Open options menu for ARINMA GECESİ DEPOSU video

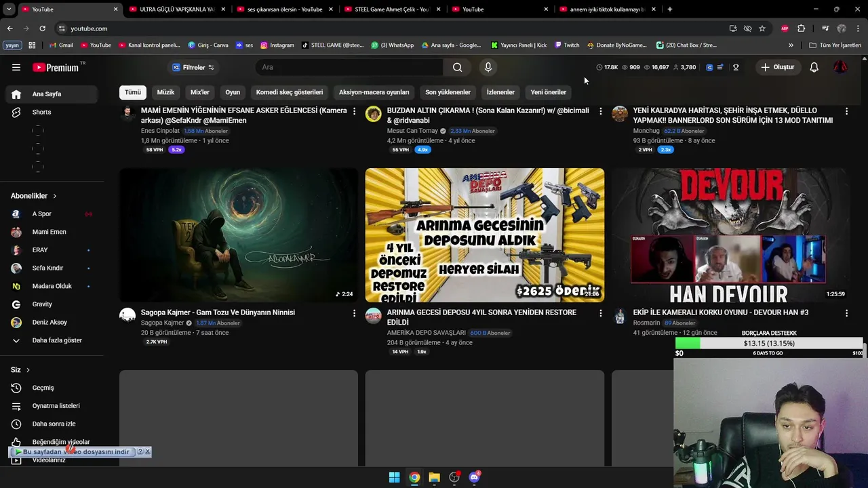[x=600, y=313]
